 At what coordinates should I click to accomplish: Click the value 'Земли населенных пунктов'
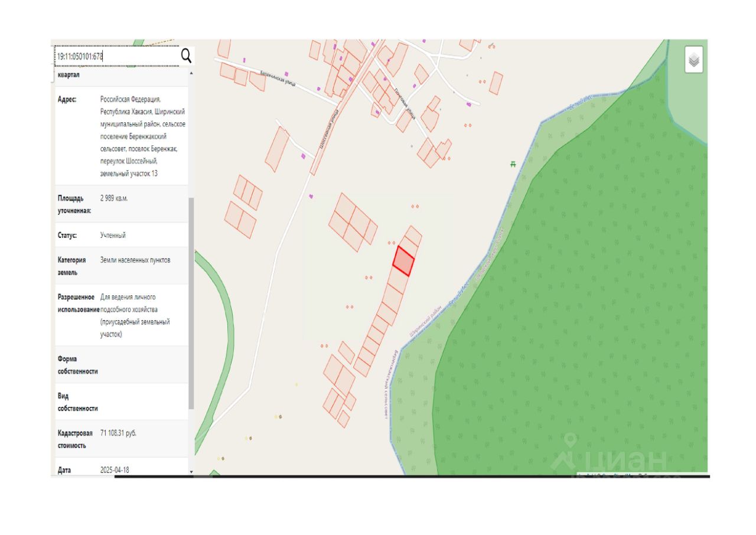pyautogui.click(x=135, y=260)
